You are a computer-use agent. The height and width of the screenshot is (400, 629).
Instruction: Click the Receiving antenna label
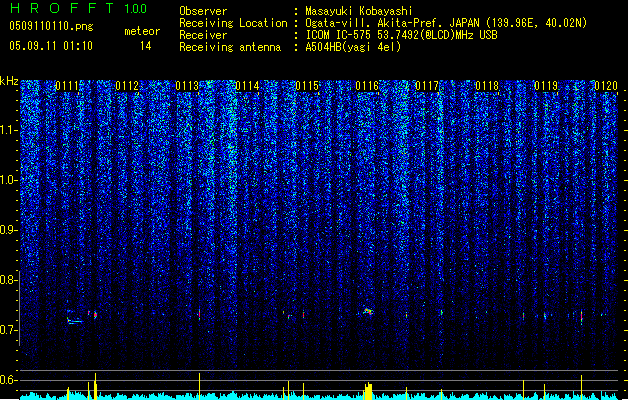[230, 47]
